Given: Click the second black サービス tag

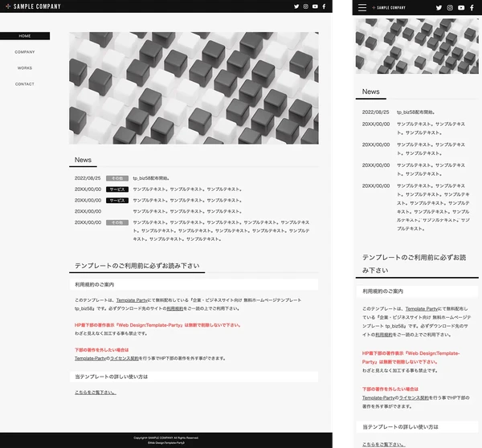Looking at the screenshot, I should pos(117,201).
